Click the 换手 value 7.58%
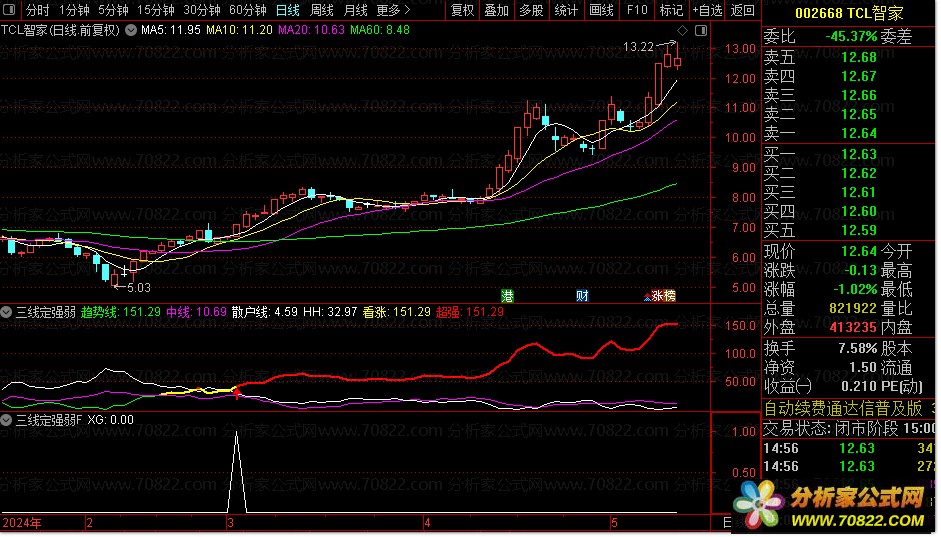Image resolution: width=941 pixels, height=537 pixels. [x=858, y=349]
